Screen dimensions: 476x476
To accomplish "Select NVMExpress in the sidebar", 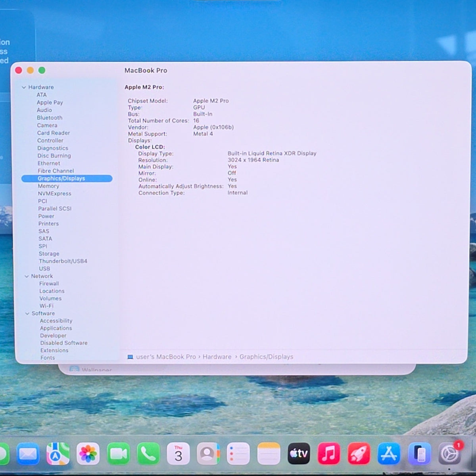I will pyautogui.click(x=55, y=194).
